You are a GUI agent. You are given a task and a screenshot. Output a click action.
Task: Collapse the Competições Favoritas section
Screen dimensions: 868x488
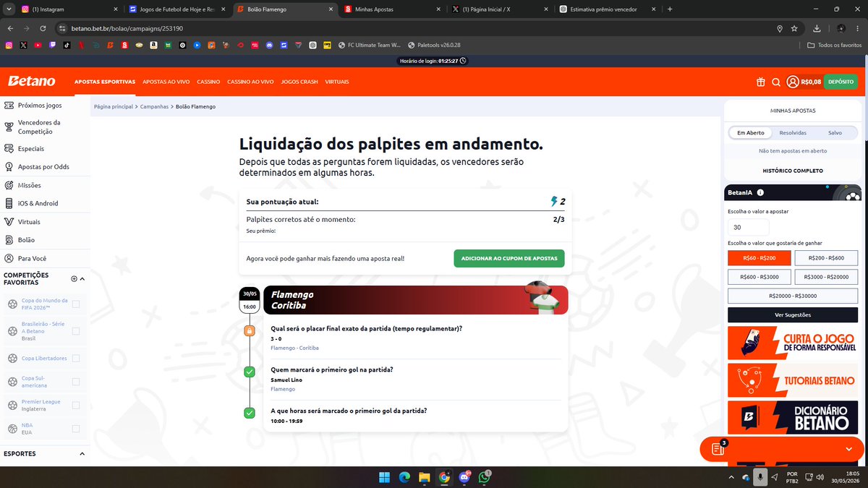(82, 279)
